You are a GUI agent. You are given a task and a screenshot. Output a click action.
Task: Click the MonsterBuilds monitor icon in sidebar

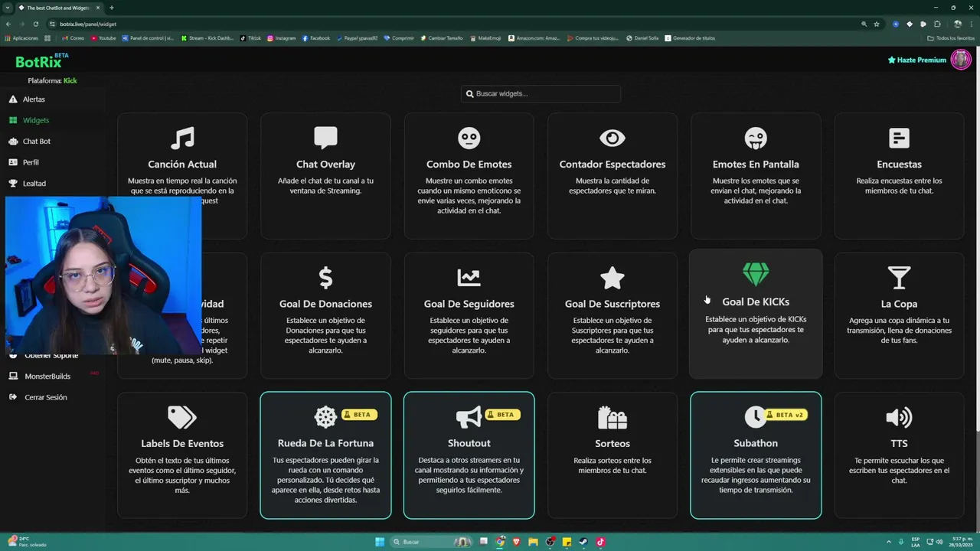point(13,377)
